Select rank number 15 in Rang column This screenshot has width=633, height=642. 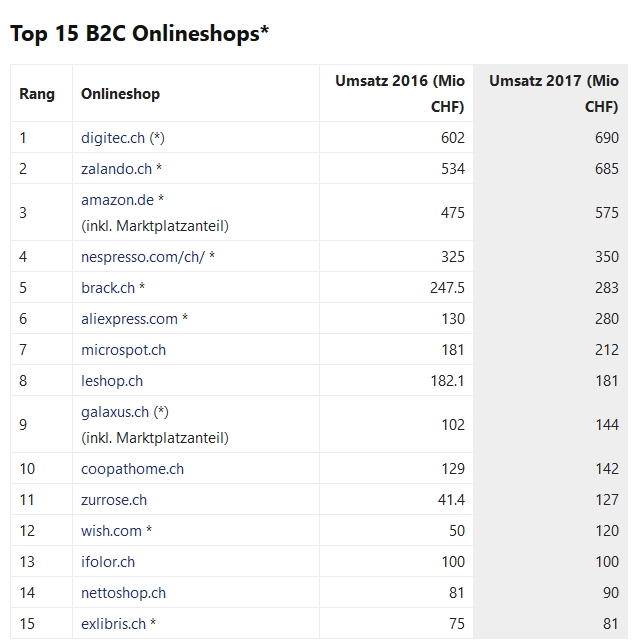[x=27, y=624]
